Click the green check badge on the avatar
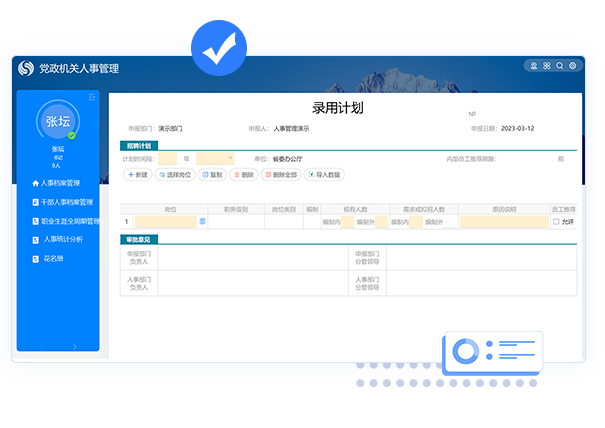Viewport: 605px width, 428px height. [x=71, y=135]
